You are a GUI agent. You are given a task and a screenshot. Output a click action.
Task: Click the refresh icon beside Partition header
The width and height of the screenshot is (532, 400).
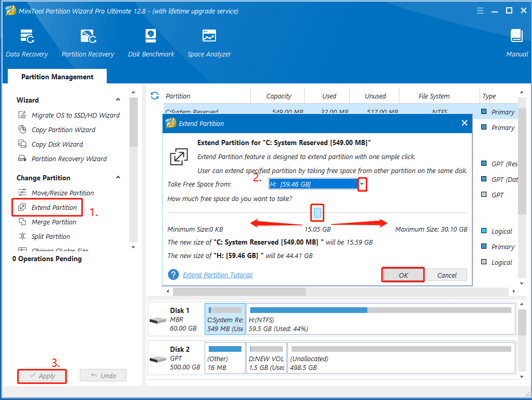[155, 96]
